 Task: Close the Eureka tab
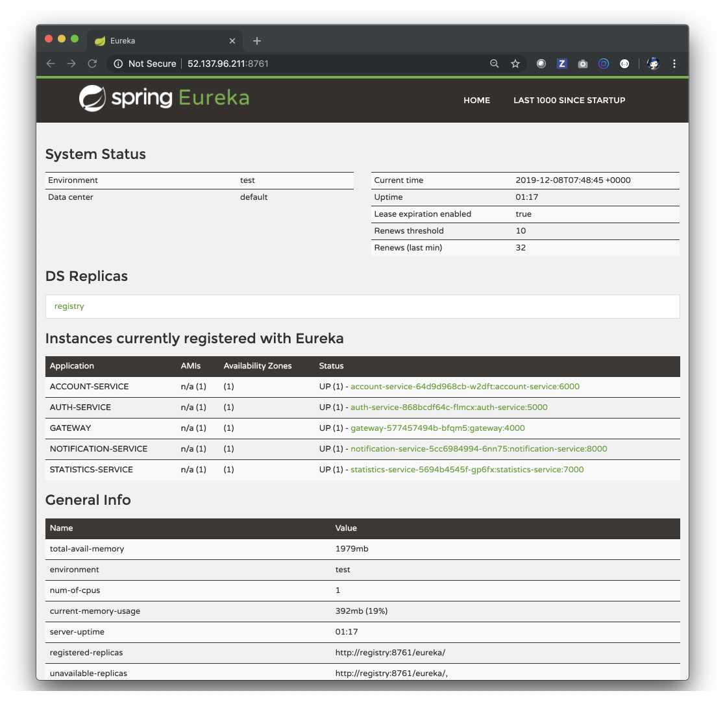[x=232, y=41]
